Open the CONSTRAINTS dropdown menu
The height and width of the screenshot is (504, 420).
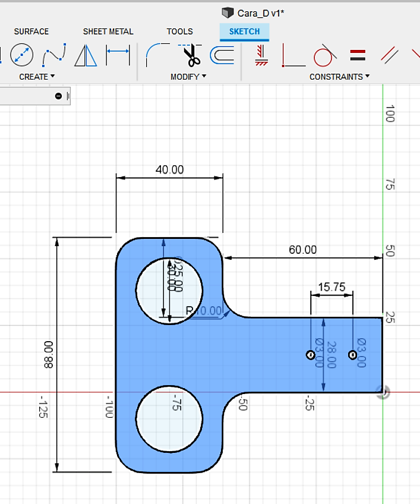pyautogui.click(x=339, y=77)
